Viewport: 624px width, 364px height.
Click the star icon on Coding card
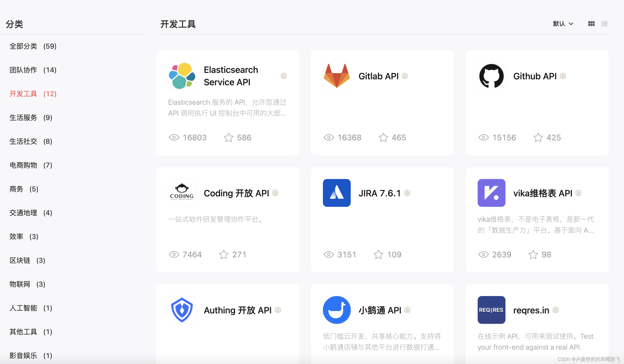[224, 254]
